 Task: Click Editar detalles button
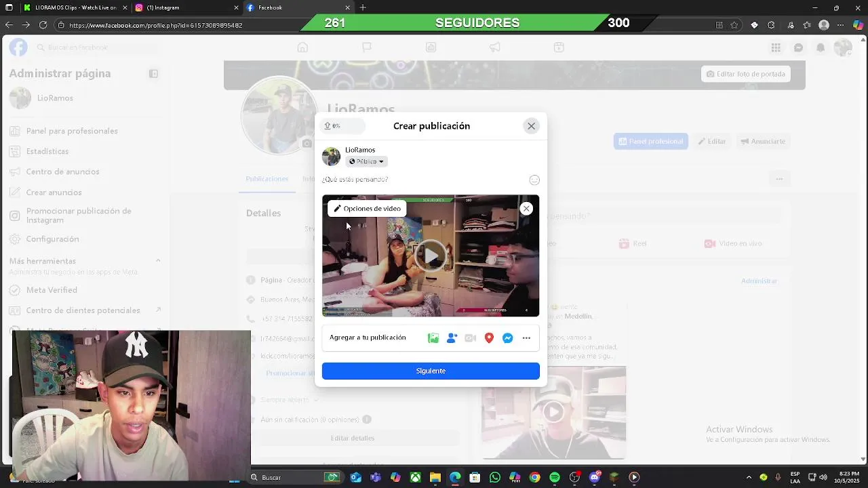coord(353,438)
